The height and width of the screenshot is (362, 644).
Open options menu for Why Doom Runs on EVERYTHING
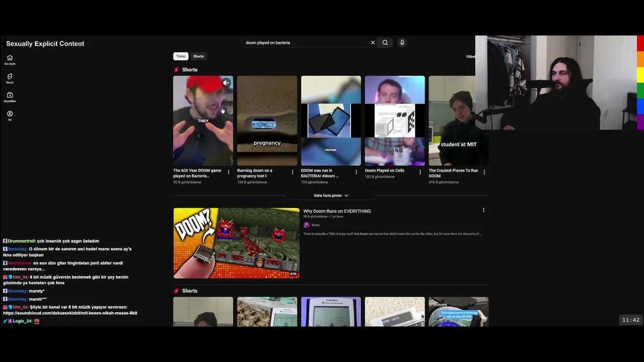pyautogui.click(x=484, y=210)
